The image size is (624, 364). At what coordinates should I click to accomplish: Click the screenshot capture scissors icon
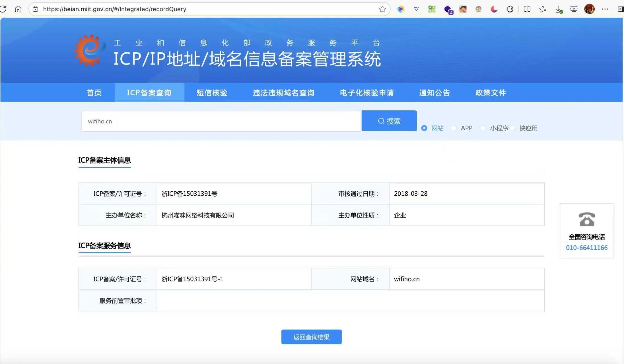[574, 9]
